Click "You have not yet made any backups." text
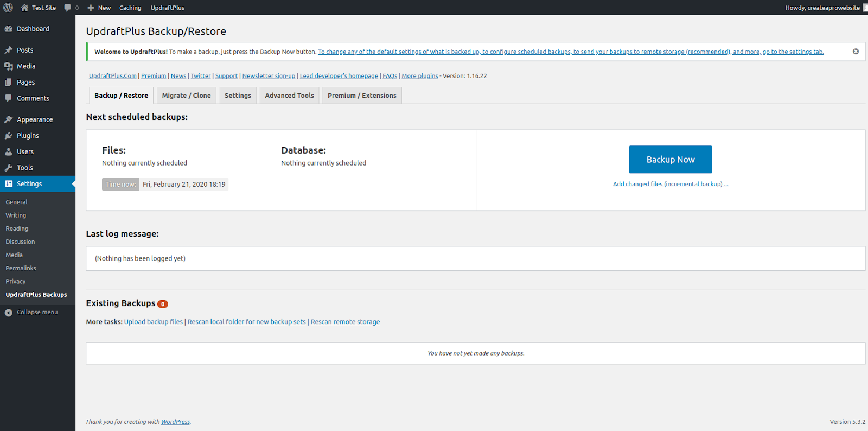868x431 pixels. [476, 353]
